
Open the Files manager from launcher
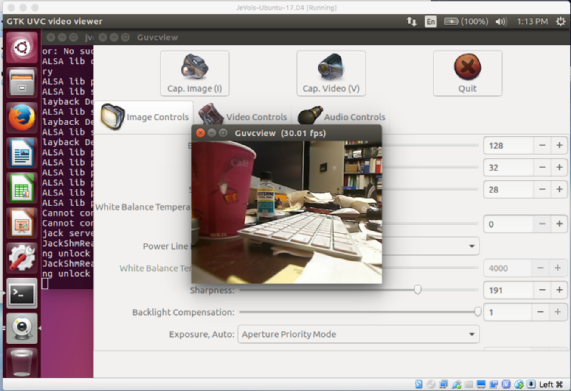(x=22, y=82)
